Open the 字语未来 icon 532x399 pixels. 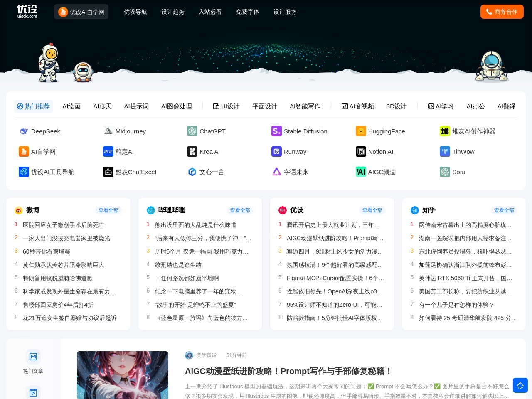(276, 172)
